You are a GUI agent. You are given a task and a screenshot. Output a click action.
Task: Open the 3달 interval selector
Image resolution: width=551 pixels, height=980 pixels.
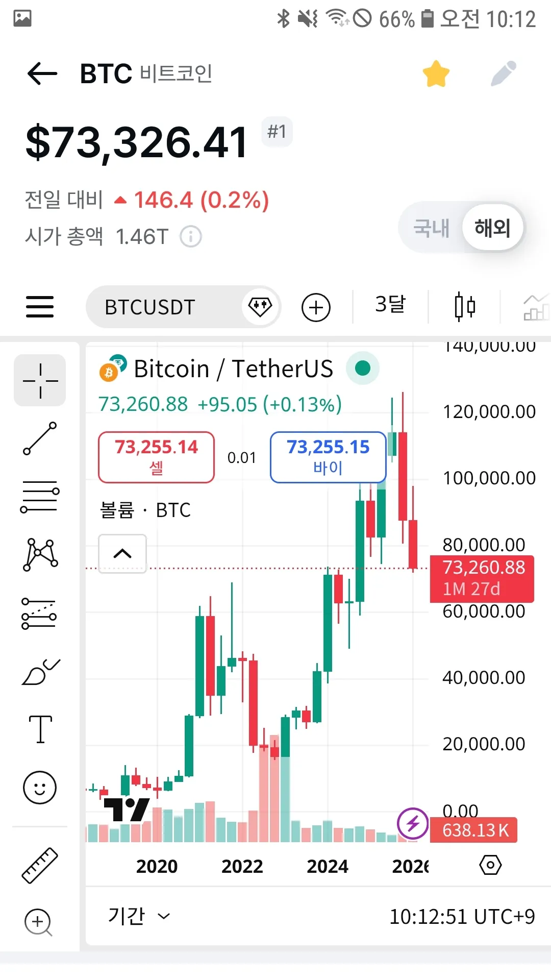(x=390, y=305)
